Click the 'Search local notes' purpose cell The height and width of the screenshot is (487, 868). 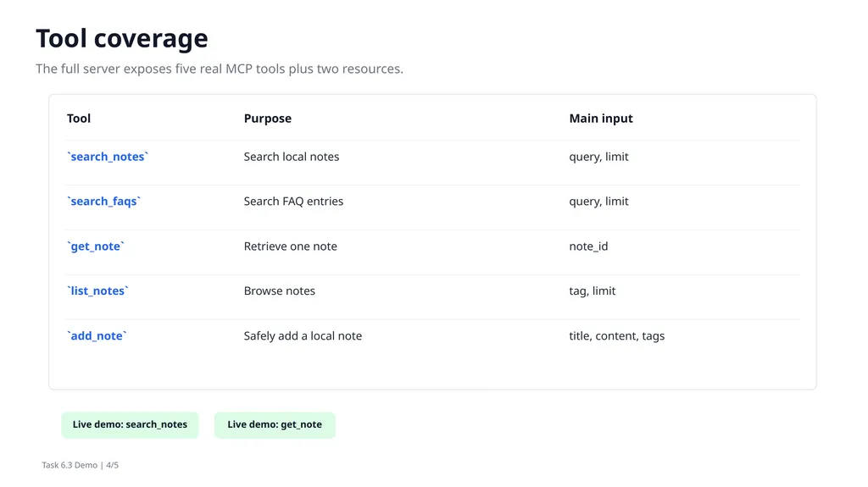pos(292,157)
